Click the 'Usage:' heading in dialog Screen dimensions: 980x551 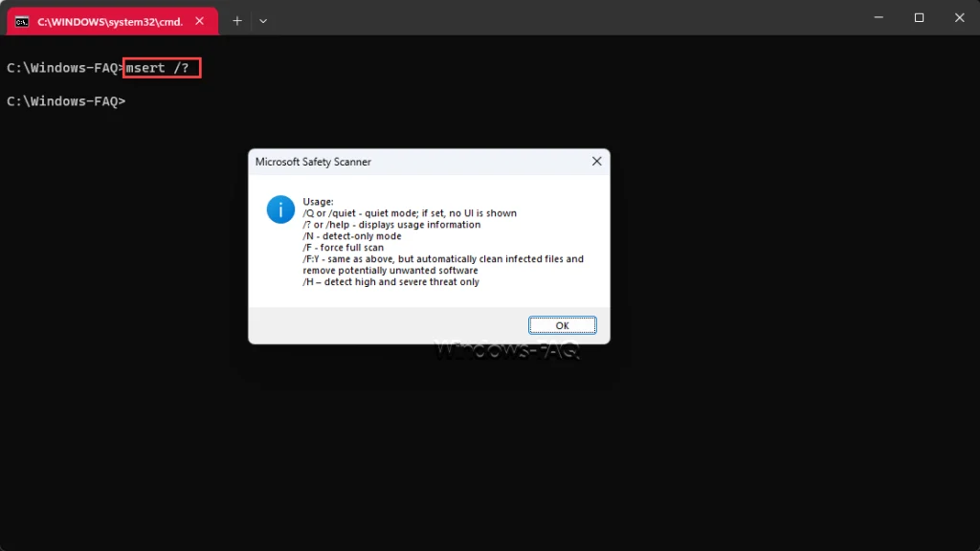coord(318,202)
